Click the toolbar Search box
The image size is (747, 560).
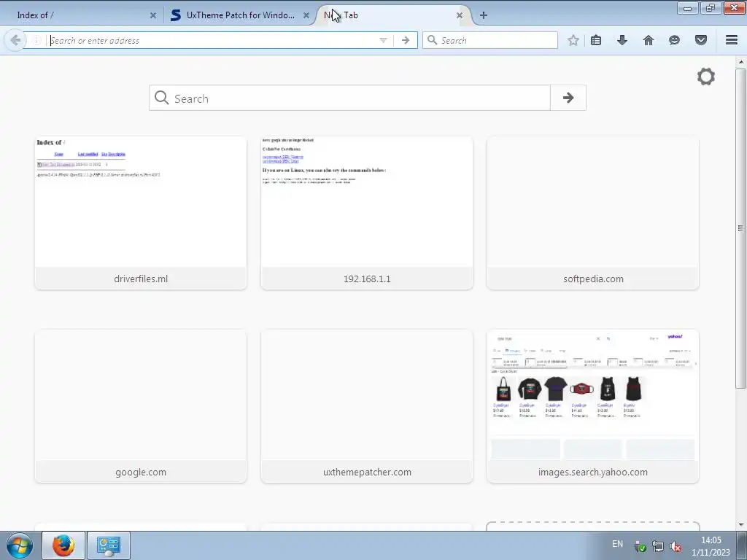coord(489,41)
